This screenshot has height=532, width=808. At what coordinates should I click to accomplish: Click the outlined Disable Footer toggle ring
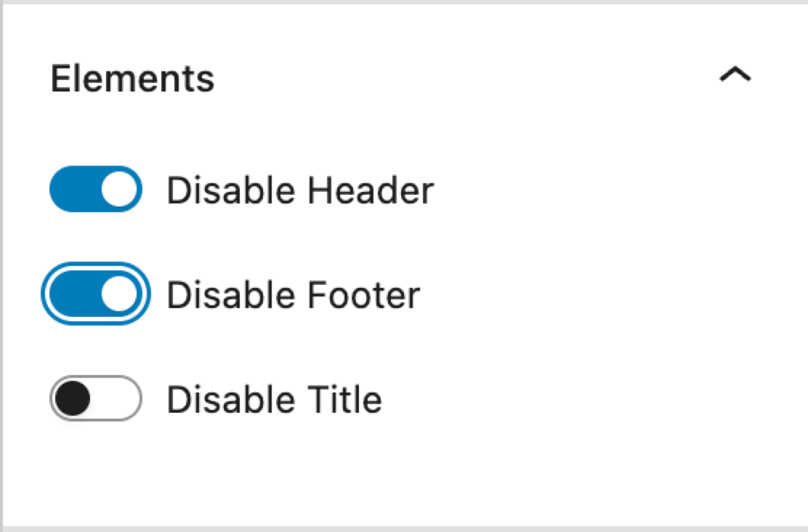94,294
